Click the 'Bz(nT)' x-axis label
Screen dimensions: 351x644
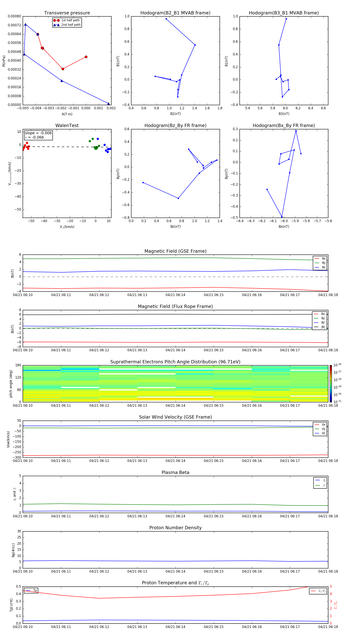click(x=175, y=227)
